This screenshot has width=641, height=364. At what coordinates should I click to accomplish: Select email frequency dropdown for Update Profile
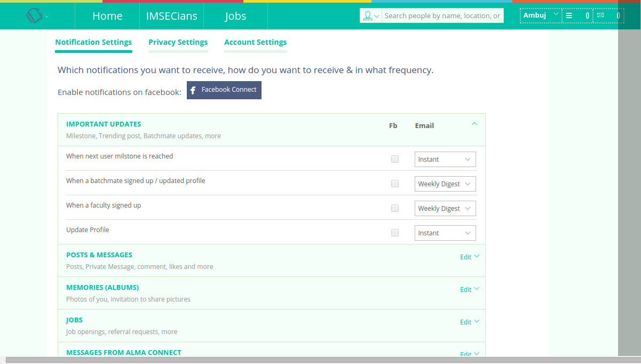pyautogui.click(x=445, y=233)
